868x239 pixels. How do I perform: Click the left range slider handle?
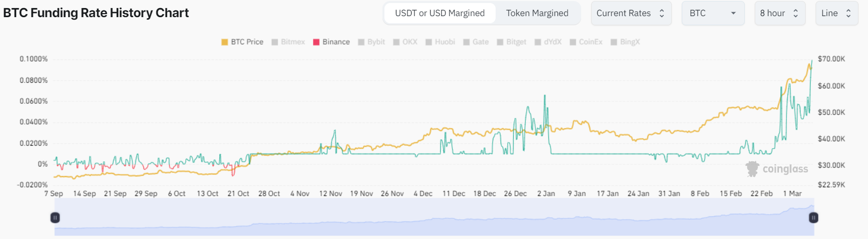pos(55,218)
